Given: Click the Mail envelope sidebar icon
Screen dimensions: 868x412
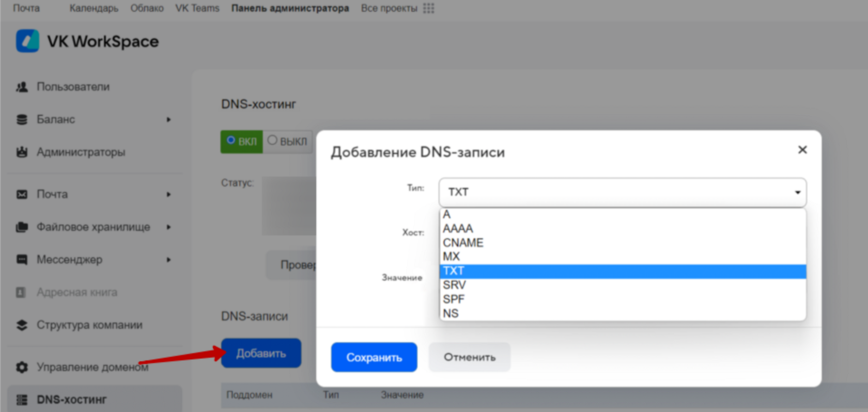Looking at the screenshot, I should [x=22, y=194].
